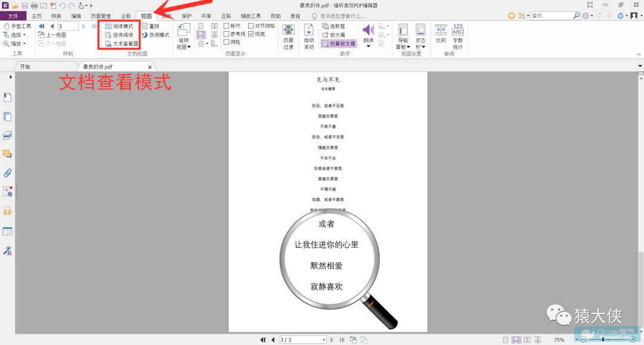This screenshot has height=345, width=644.
Task: Select Marquee (选取框) tool
Action: [333, 26]
